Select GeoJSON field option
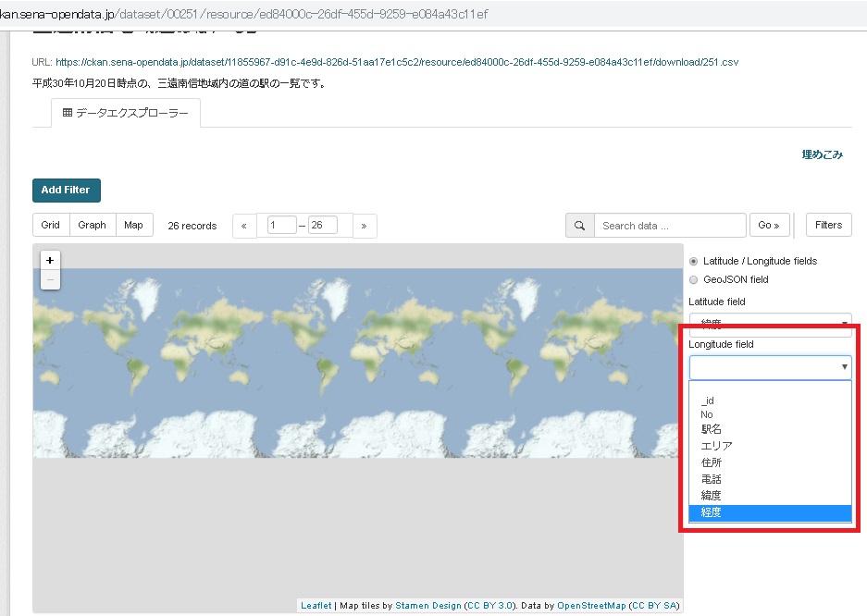Viewport: 867px width, 616px height. (x=694, y=279)
